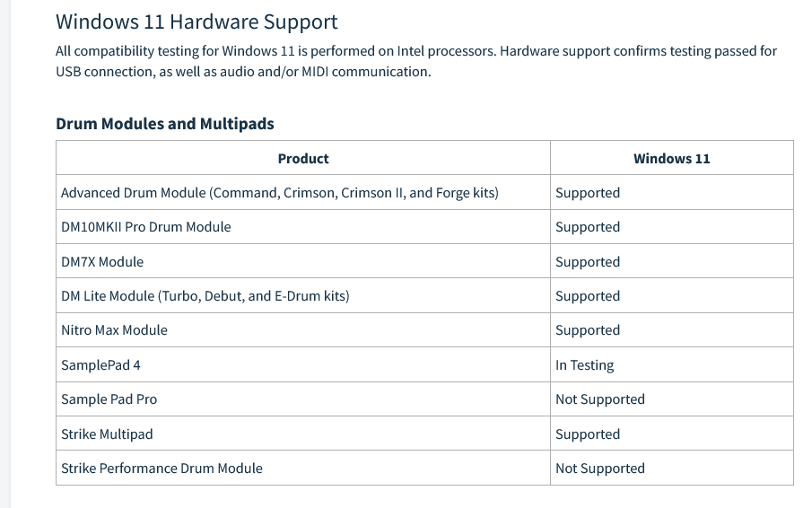Image resolution: width=812 pixels, height=508 pixels.
Task: Click the DM Lite Module product cell
Action: pyautogui.click(x=303, y=295)
